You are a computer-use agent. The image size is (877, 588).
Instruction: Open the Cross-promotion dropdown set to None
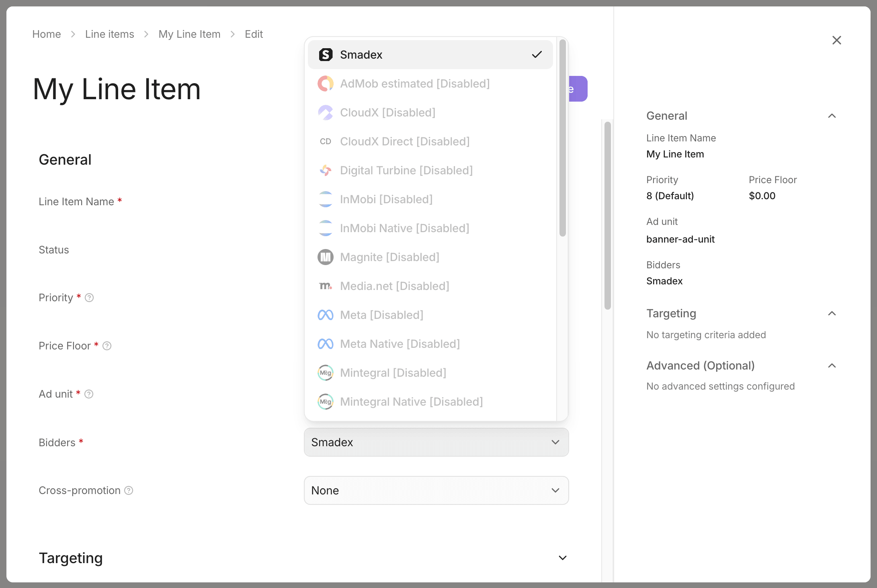point(436,490)
